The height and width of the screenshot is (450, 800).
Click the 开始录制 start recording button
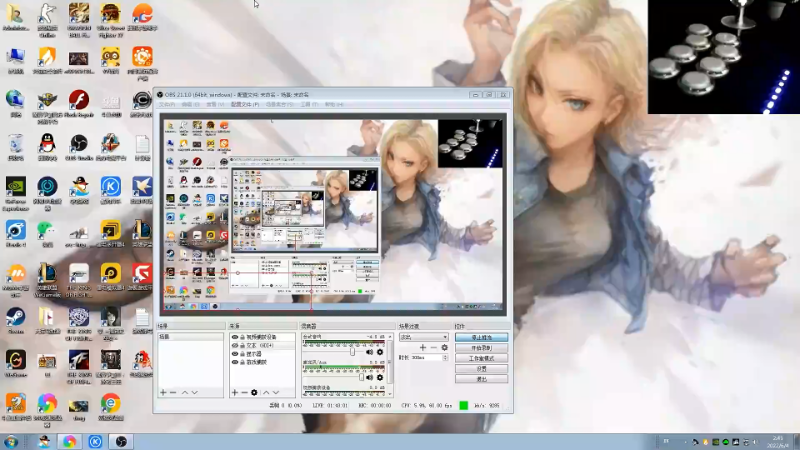pos(481,348)
